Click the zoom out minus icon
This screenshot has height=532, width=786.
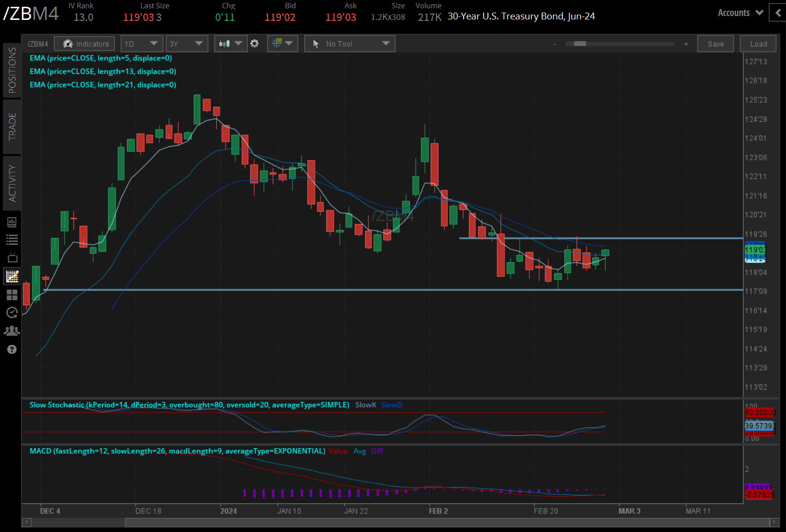(555, 44)
